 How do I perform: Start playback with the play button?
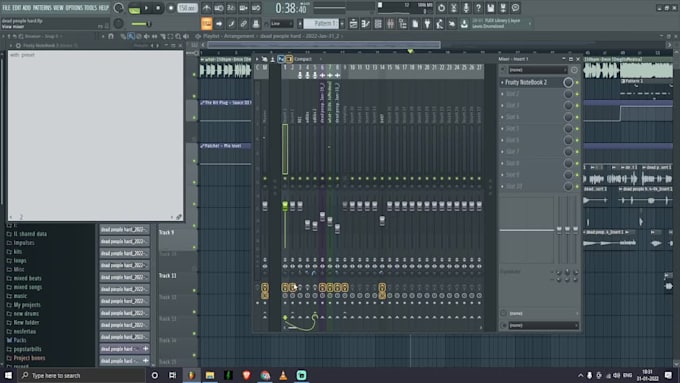click(x=147, y=8)
